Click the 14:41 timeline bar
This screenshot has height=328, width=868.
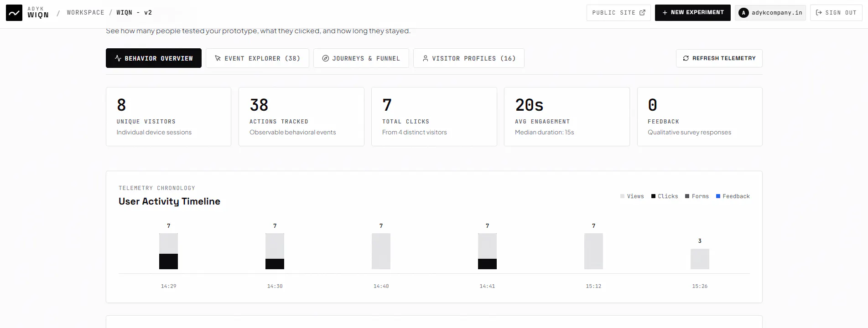pyautogui.click(x=487, y=251)
